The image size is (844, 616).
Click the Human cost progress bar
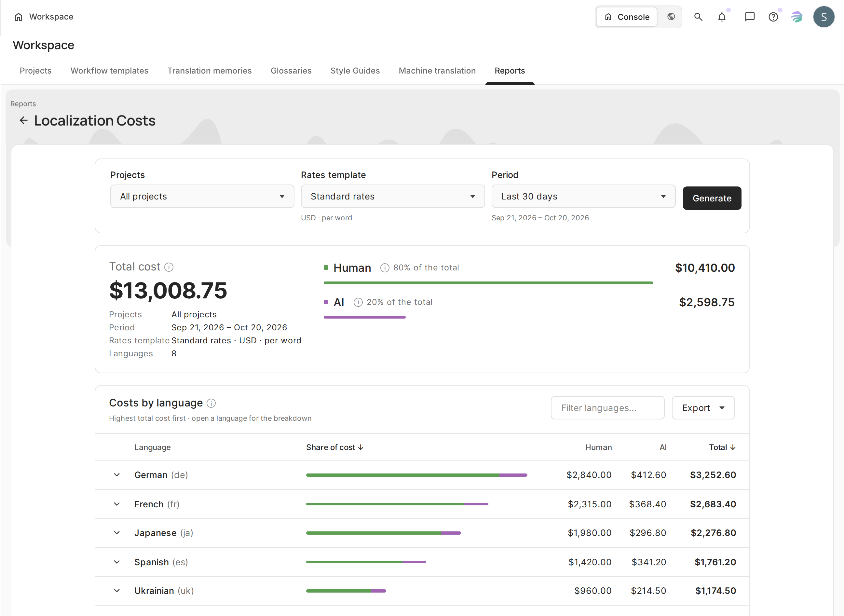tap(488, 283)
